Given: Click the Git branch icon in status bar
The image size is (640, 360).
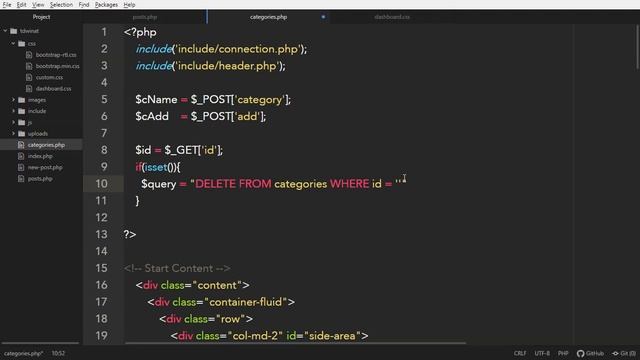Looking at the screenshot, I should pyautogui.click(x=616, y=353).
